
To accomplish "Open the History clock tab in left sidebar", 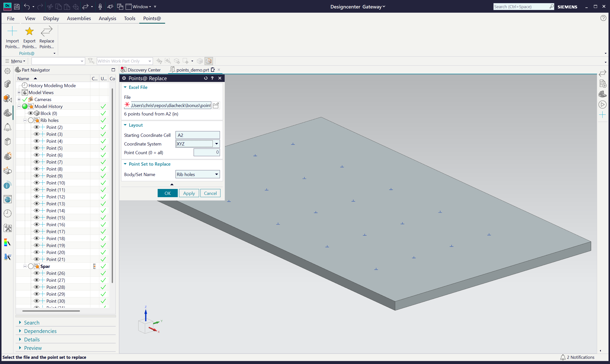I will point(7,213).
